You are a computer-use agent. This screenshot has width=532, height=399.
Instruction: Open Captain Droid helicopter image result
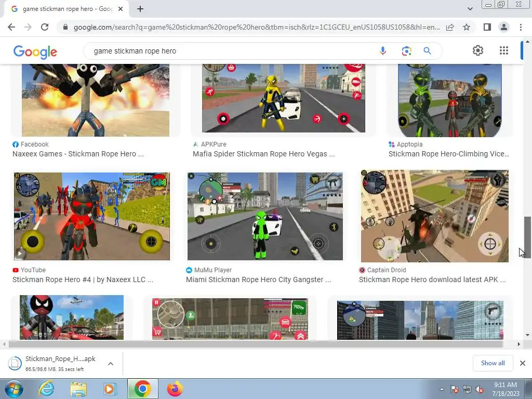click(x=435, y=216)
